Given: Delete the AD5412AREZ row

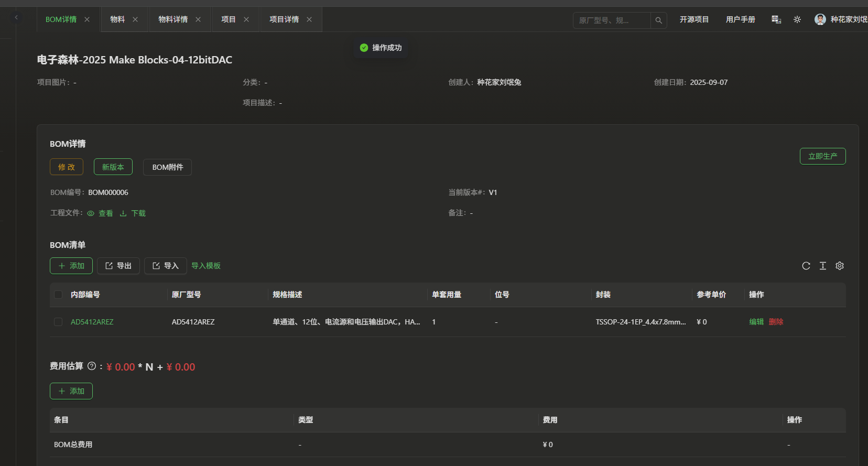Looking at the screenshot, I should 776,322.
